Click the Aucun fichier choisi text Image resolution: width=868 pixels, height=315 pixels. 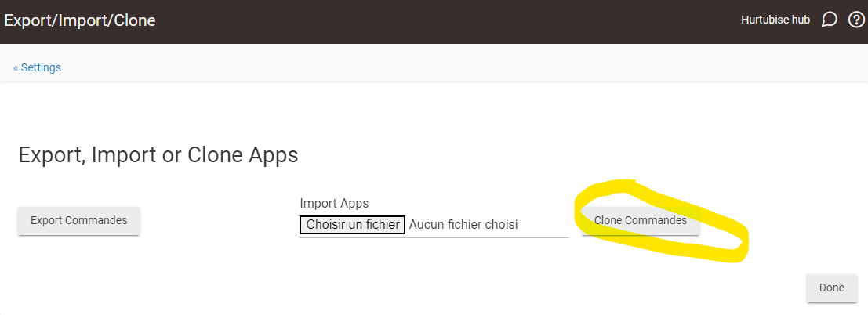463,225
